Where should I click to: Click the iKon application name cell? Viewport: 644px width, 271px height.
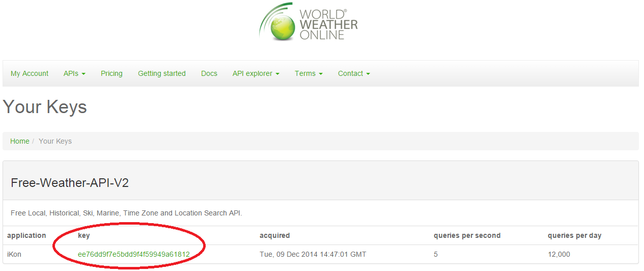tap(14, 254)
